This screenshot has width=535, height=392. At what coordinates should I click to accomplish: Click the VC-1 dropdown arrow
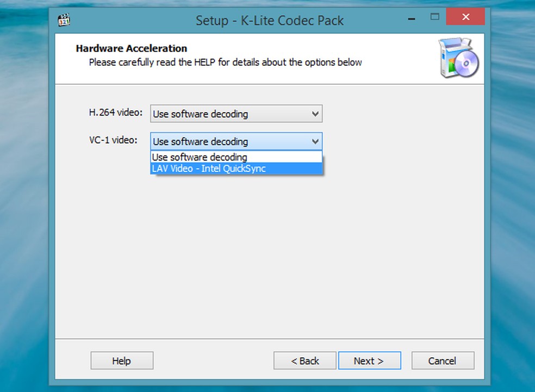pos(315,141)
